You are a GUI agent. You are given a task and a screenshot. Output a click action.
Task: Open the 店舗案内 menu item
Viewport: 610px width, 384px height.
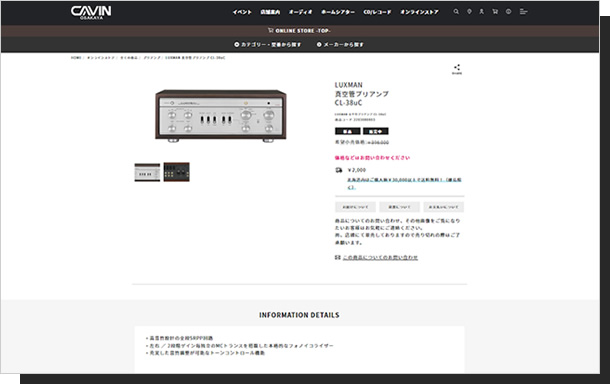[270, 12]
